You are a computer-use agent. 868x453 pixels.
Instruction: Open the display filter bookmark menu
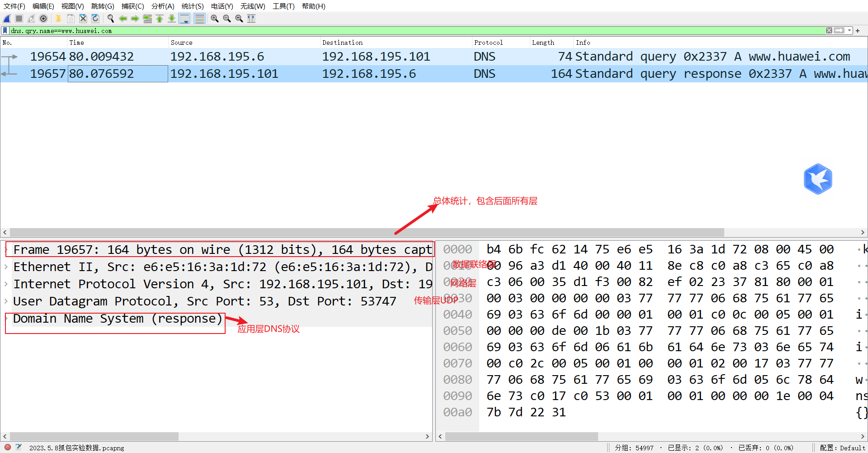5,31
